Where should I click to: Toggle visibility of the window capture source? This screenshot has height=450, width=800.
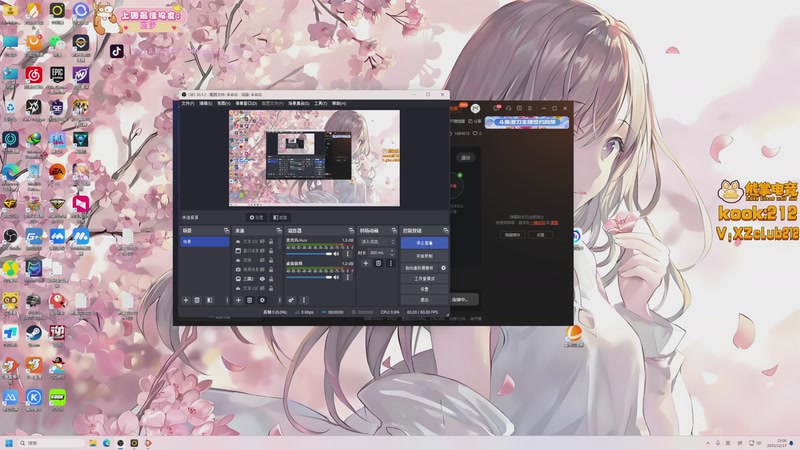click(x=262, y=251)
